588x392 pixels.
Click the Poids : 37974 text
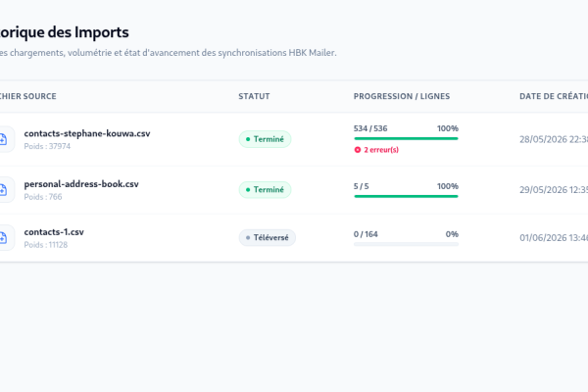point(47,146)
